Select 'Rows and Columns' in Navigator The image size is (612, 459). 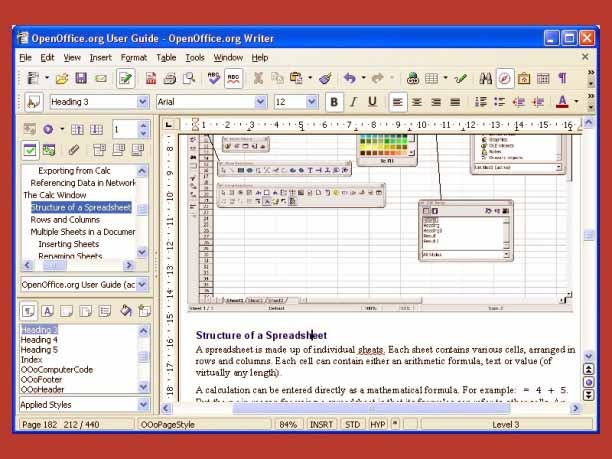tap(64, 219)
